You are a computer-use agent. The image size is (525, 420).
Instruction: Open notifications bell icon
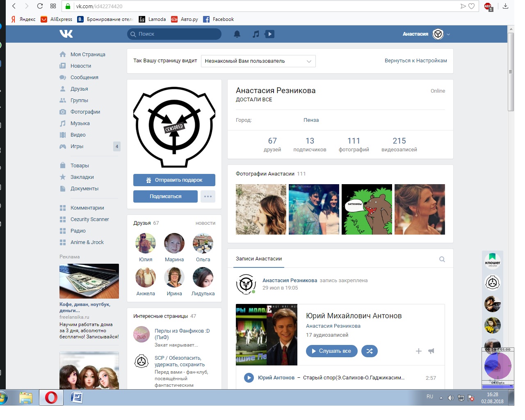click(x=237, y=34)
